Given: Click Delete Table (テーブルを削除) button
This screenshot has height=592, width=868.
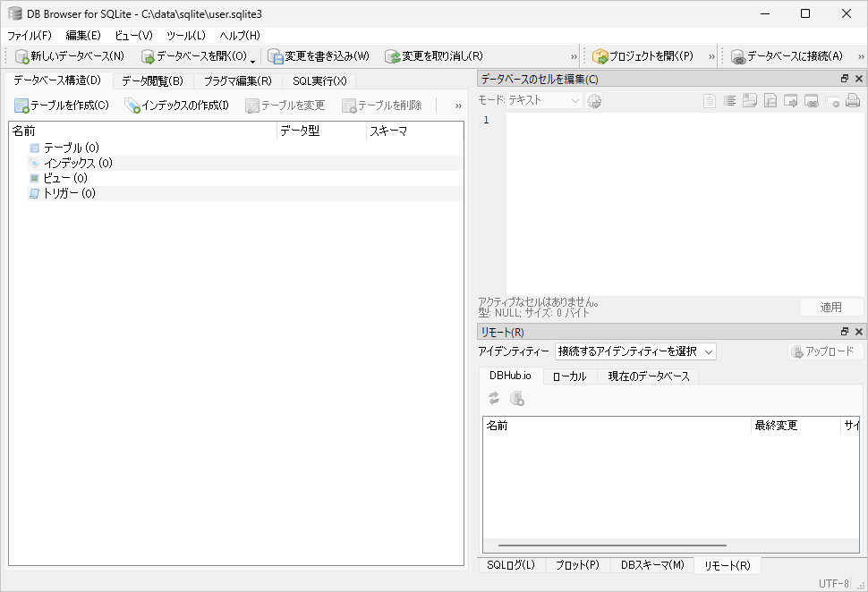Looking at the screenshot, I should tap(382, 106).
